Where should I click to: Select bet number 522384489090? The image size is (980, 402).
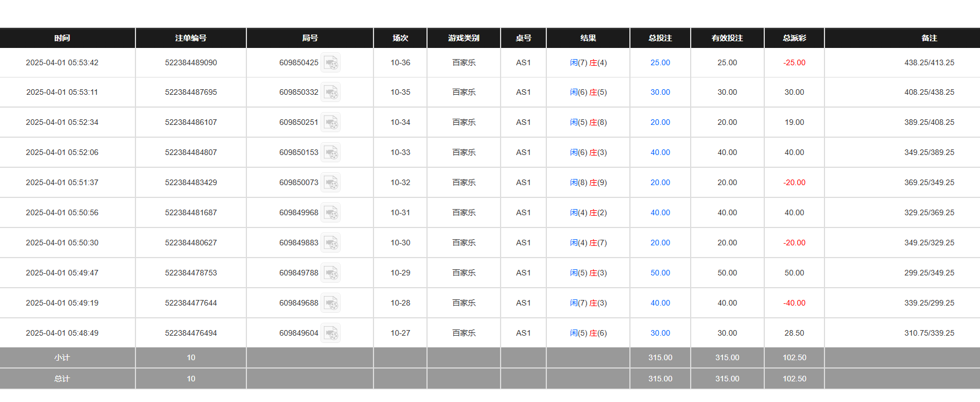191,63
